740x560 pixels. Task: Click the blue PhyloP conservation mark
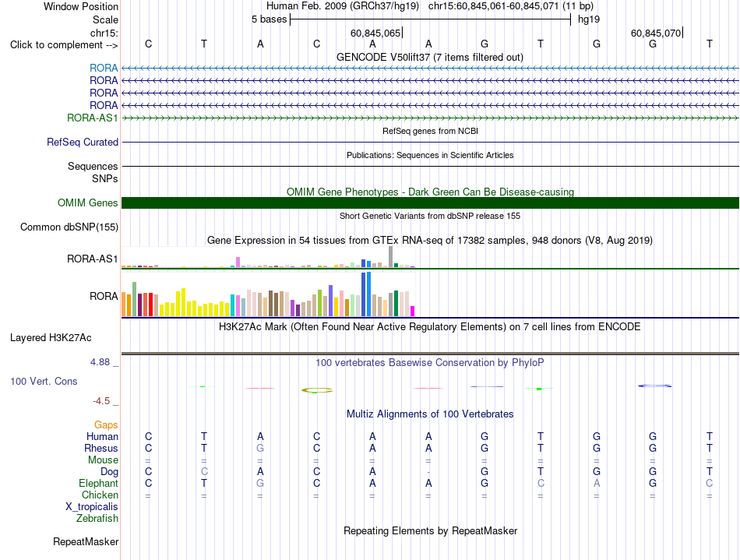pyautogui.click(x=654, y=386)
